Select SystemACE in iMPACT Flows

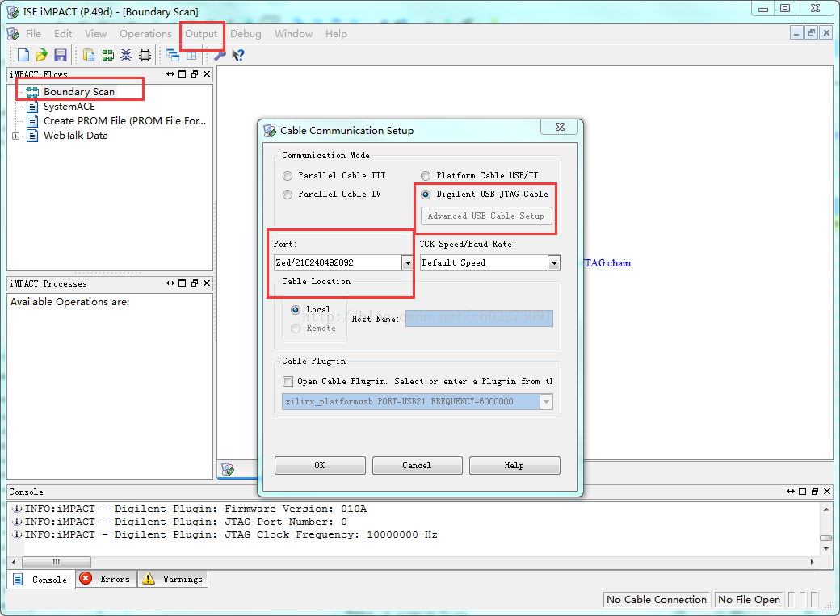point(69,107)
